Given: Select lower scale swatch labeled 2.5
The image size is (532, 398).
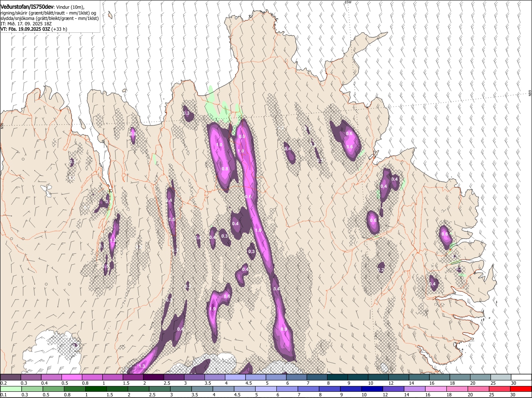Looking at the screenshot, I should pos(160,389).
